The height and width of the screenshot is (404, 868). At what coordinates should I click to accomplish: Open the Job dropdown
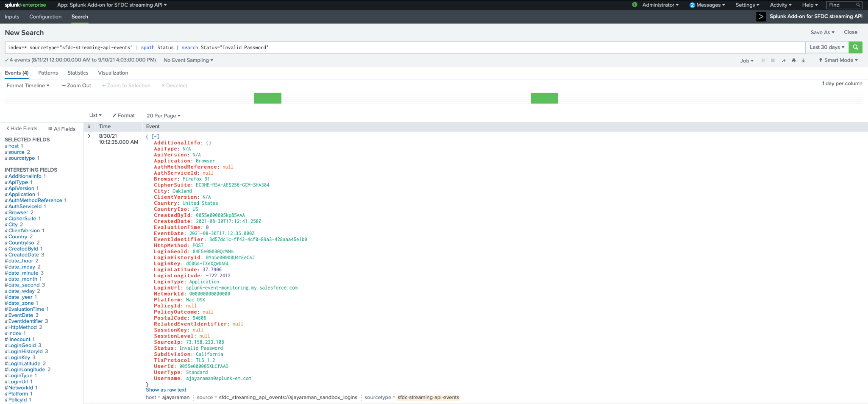(747, 61)
